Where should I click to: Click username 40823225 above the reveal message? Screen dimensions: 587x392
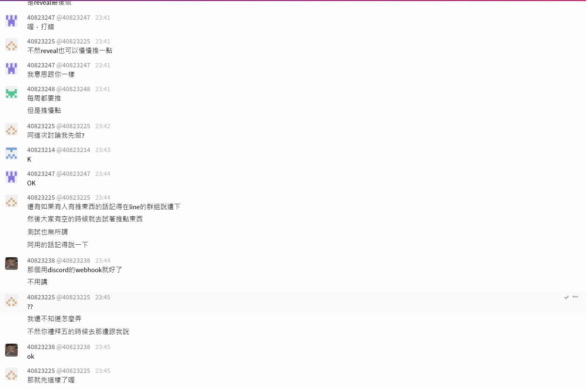(41, 41)
